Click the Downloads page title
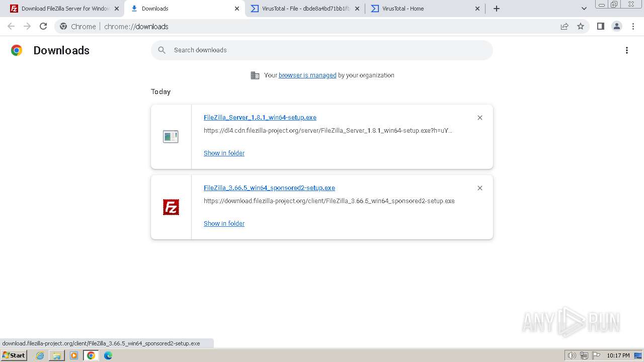The image size is (644, 362). click(61, 50)
